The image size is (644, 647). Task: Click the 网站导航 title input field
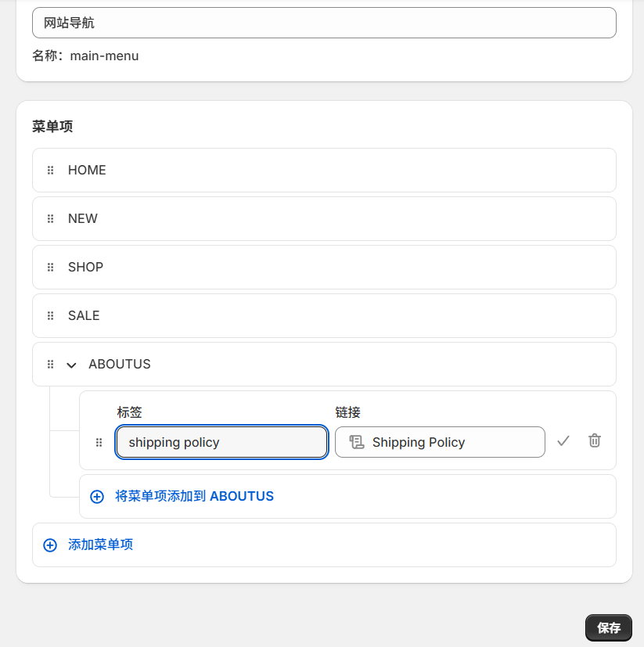coord(323,23)
